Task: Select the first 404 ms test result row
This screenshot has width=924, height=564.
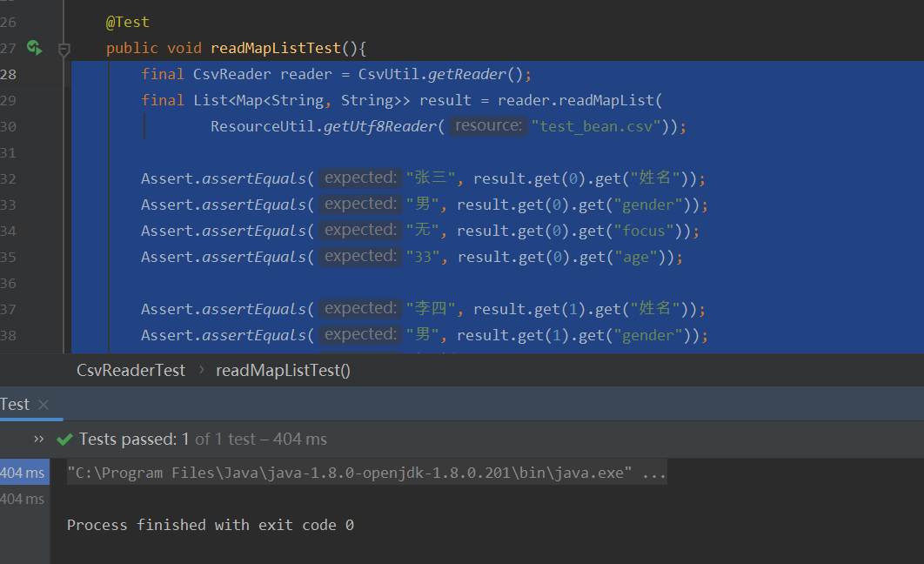Action: [x=23, y=473]
